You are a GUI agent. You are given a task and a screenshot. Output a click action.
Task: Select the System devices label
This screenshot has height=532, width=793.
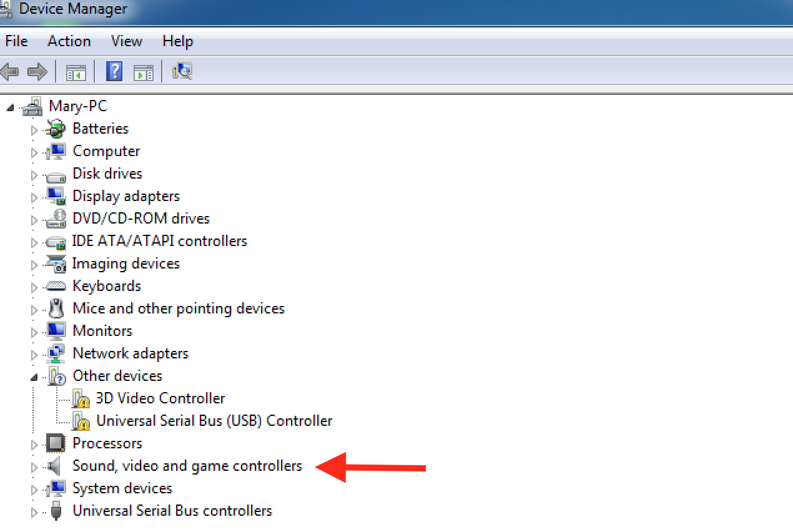click(x=122, y=488)
